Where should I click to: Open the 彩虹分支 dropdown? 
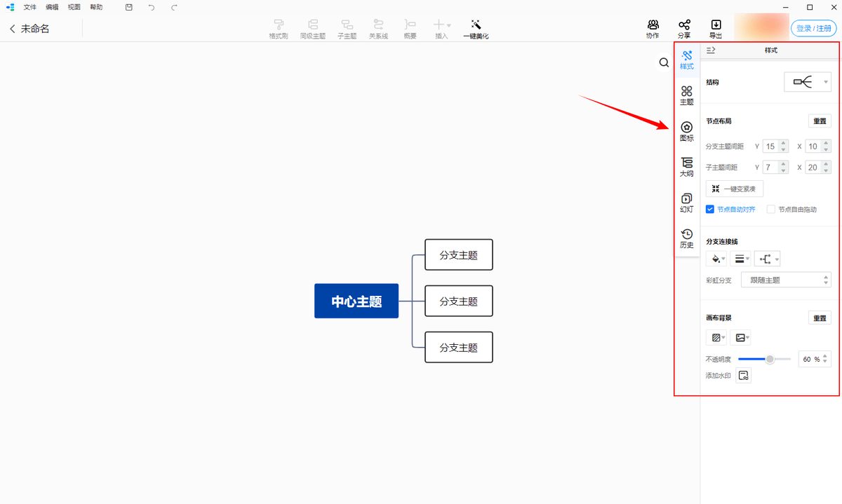point(786,280)
